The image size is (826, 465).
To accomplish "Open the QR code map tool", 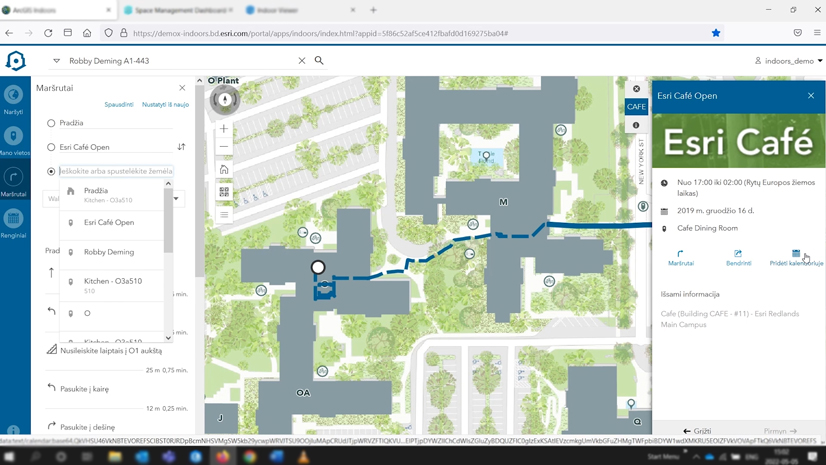I will (224, 192).
